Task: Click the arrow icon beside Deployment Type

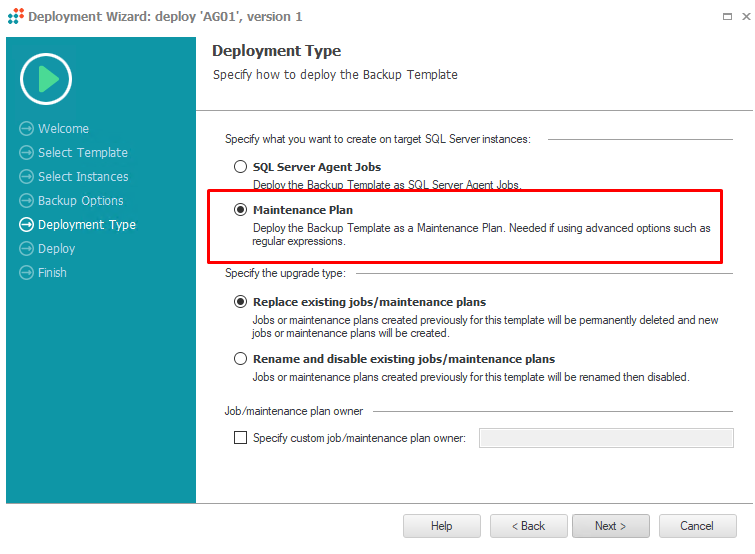Action: (x=26, y=225)
